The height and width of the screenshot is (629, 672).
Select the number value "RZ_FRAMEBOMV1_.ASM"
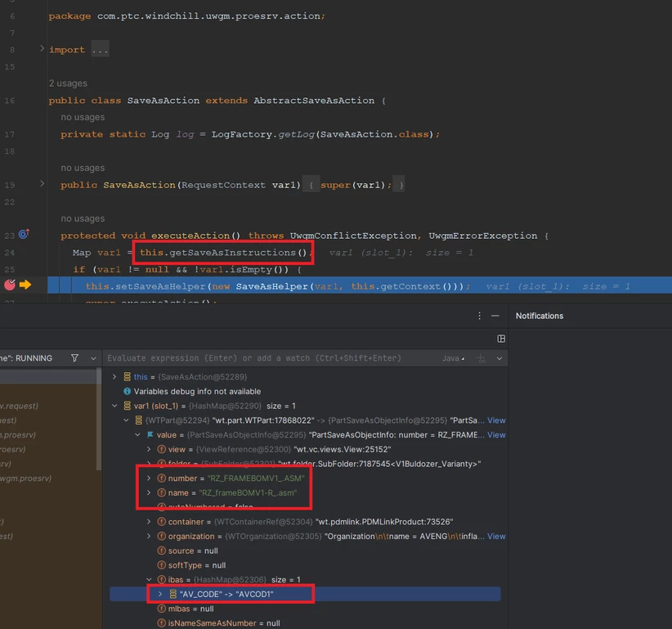point(256,478)
